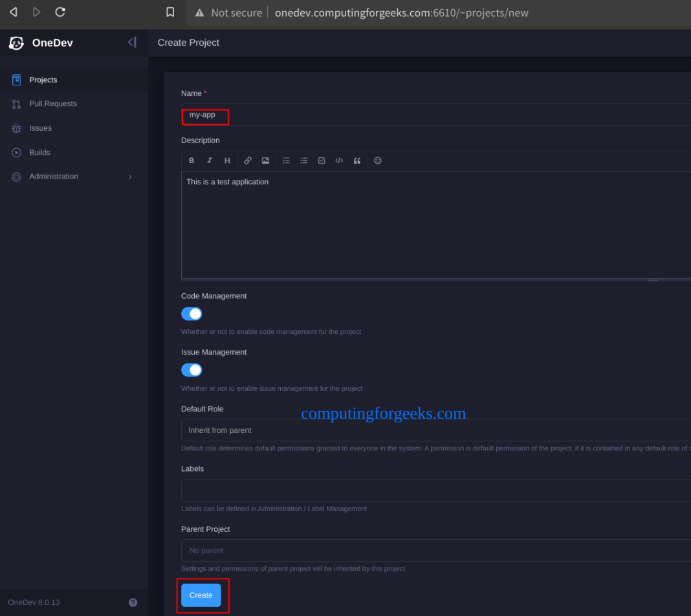Insert a task list checkbox item

(x=322, y=160)
